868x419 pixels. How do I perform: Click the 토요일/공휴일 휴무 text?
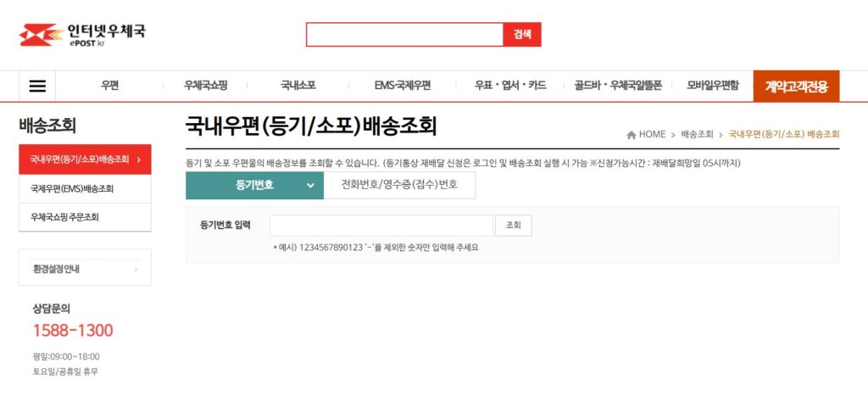[65, 372]
